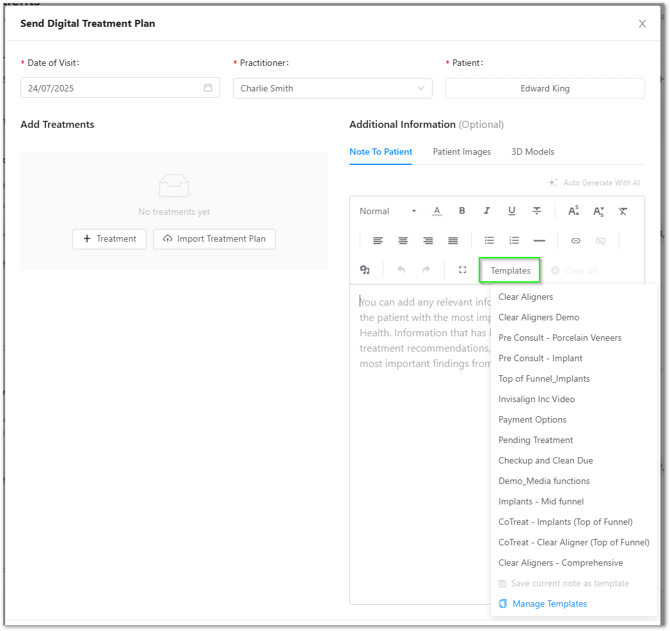
Task: Open the 3D Models tab
Action: click(532, 152)
